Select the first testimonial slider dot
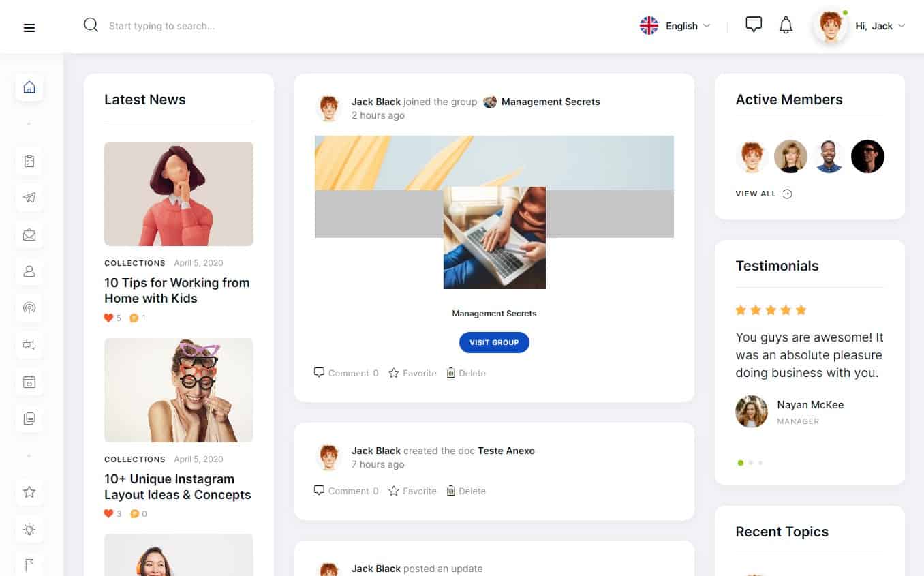 741,463
